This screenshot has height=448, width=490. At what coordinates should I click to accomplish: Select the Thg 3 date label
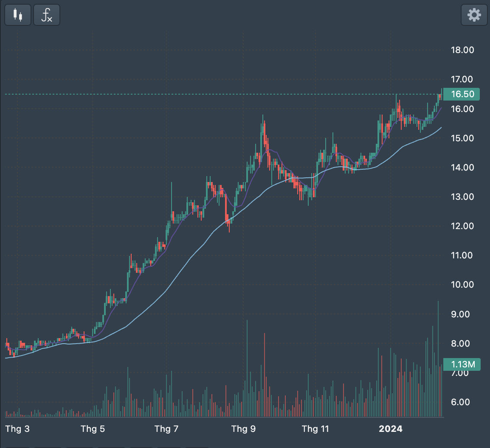(17, 429)
